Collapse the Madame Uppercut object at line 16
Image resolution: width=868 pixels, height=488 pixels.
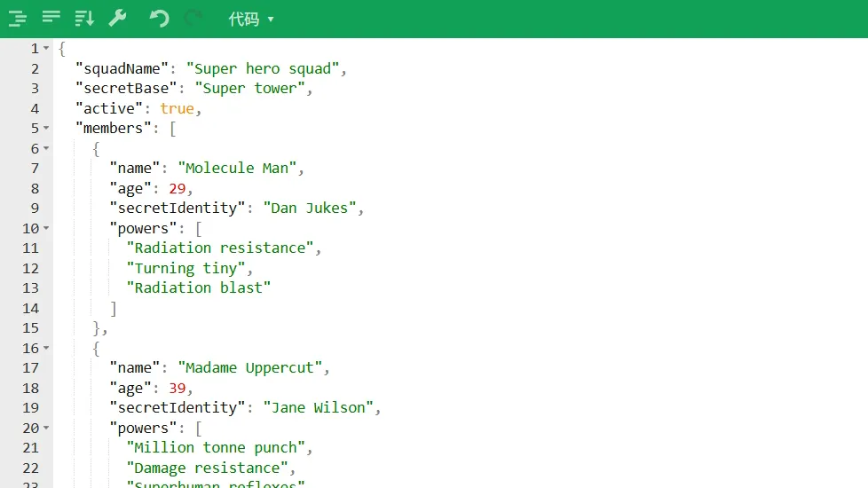tap(46, 348)
